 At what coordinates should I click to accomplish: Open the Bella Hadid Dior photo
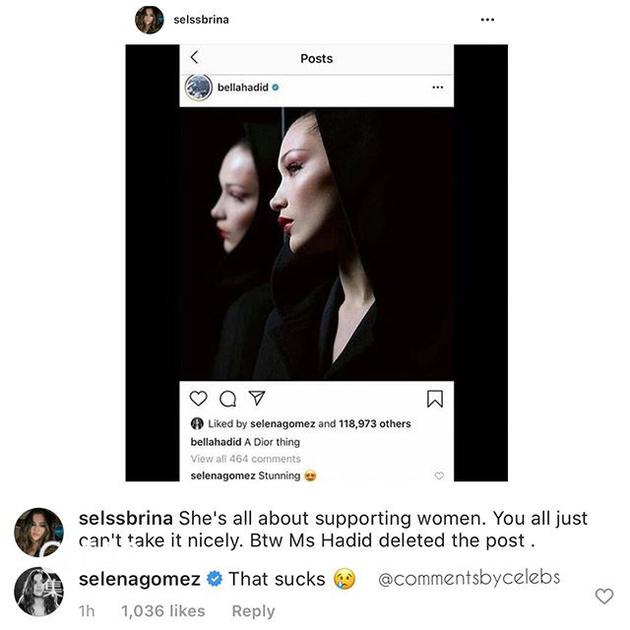point(316,243)
